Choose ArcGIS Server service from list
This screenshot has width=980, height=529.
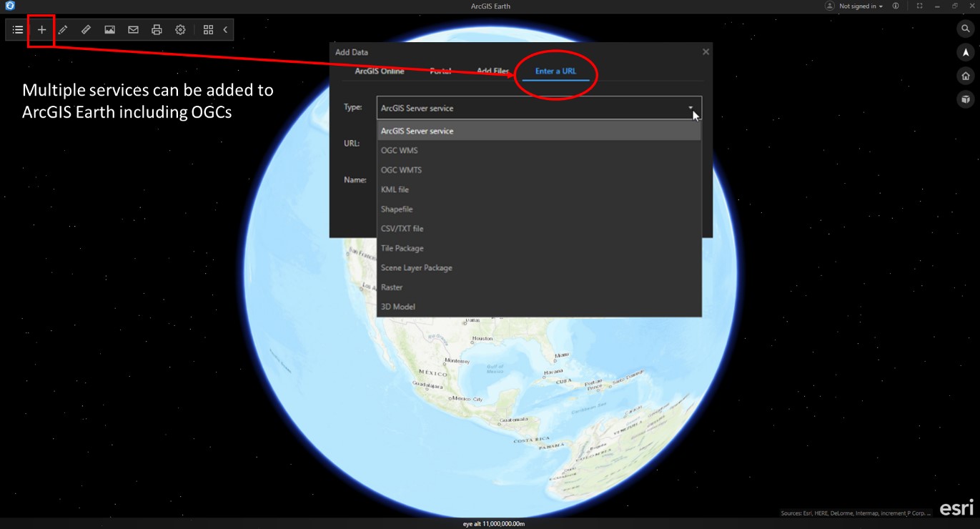539,131
